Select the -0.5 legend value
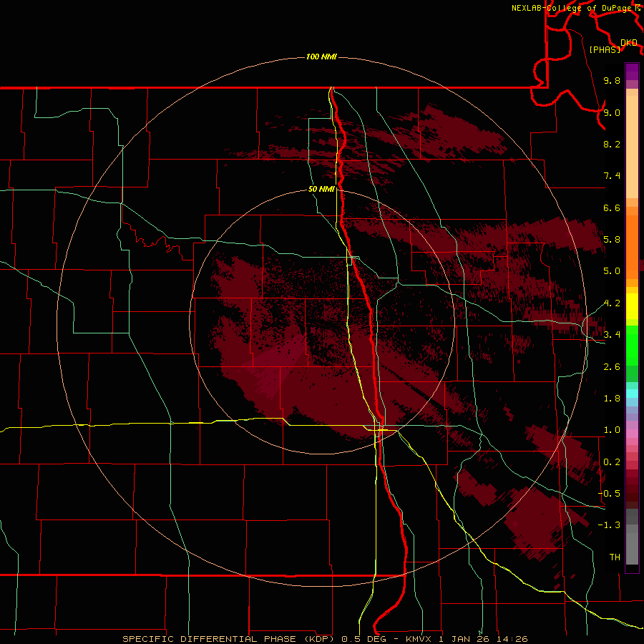The width and height of the screenshot is (644, 644). [x=609, y=494]
